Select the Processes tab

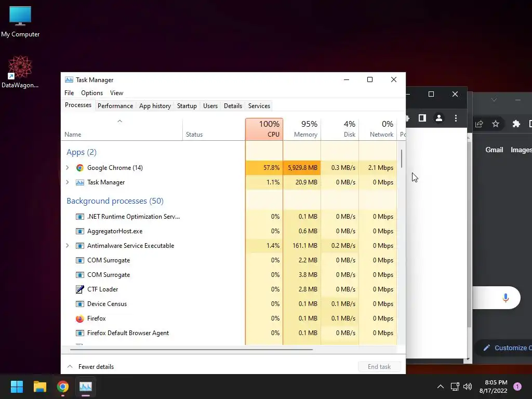(x=78, y=105)
